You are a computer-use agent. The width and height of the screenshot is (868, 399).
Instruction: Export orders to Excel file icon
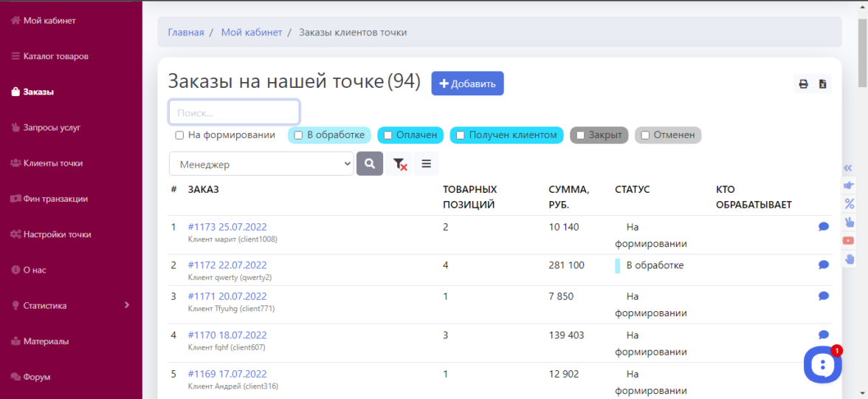pyautogui.click(x=822, y=84)
